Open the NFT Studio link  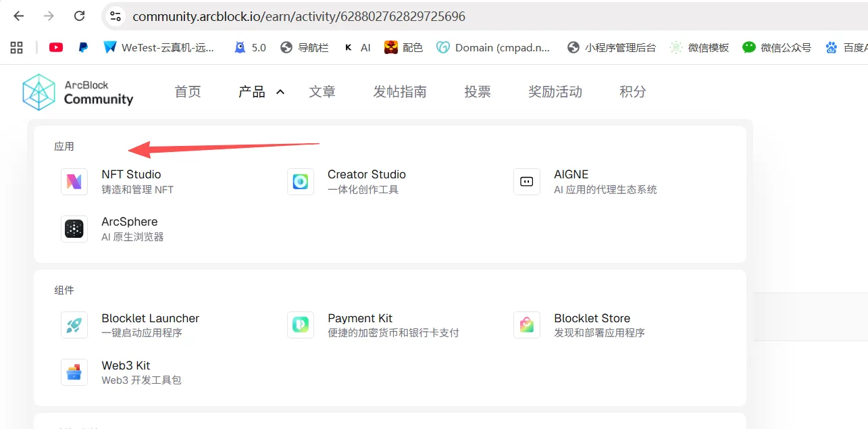131,174
